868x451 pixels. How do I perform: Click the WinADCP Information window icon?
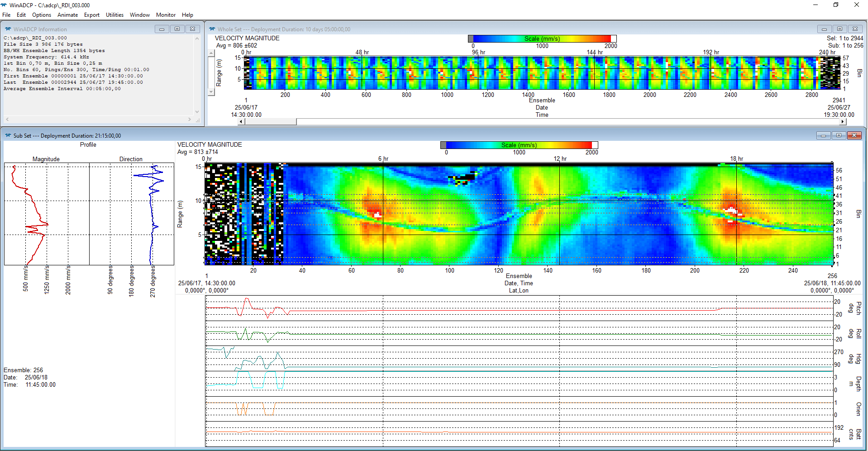(x=8, y=29)
